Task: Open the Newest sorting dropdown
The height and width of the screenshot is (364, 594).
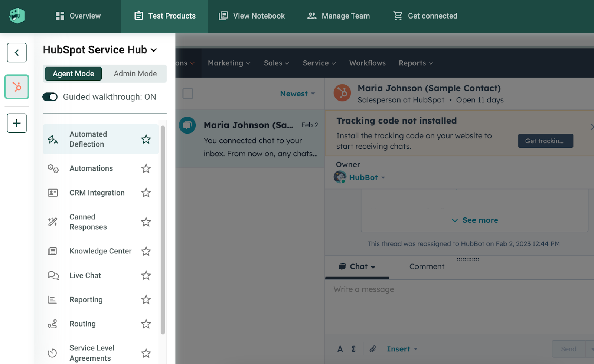Action: (297, 94)
